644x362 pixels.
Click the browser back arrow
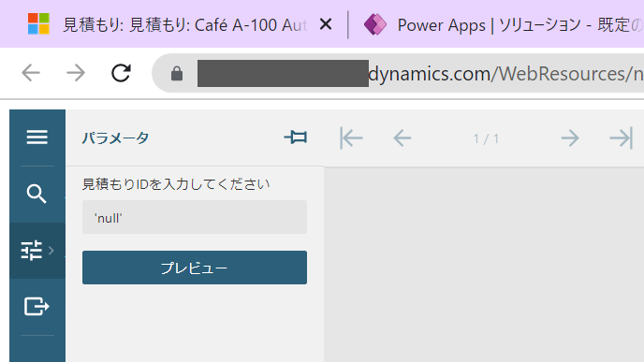click(31, 74)
